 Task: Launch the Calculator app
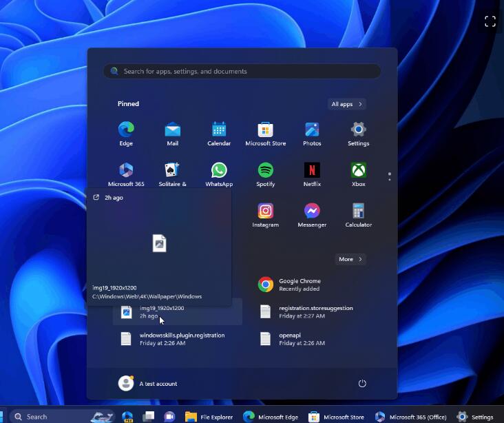pyautogui.click(x=359, y=215)
